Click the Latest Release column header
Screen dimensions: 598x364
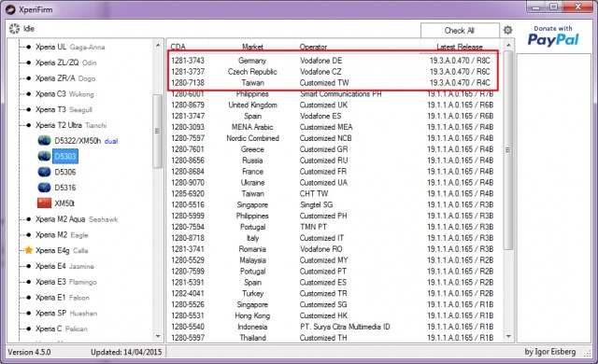[460, 47]
